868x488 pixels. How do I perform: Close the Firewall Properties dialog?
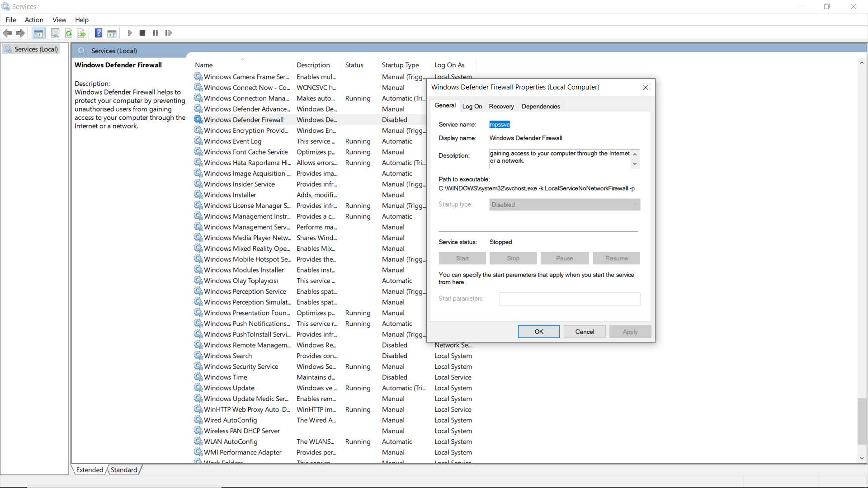(646, 87)
